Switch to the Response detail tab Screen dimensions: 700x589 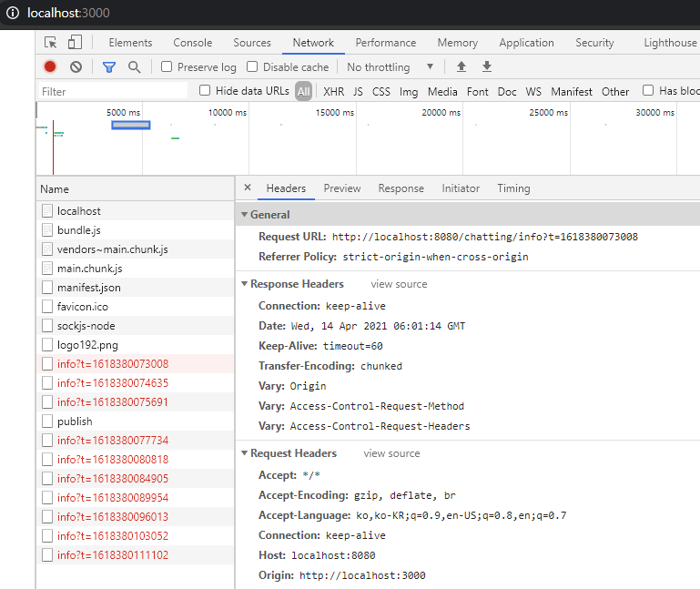click(401, 188)
